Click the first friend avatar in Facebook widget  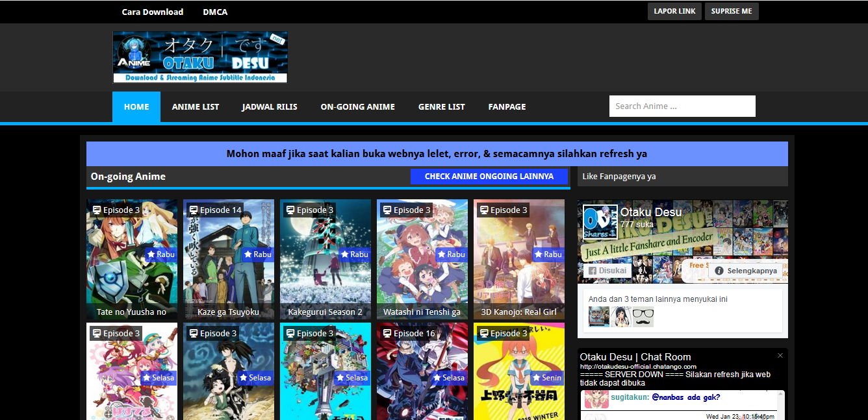(x=599, y=317)
